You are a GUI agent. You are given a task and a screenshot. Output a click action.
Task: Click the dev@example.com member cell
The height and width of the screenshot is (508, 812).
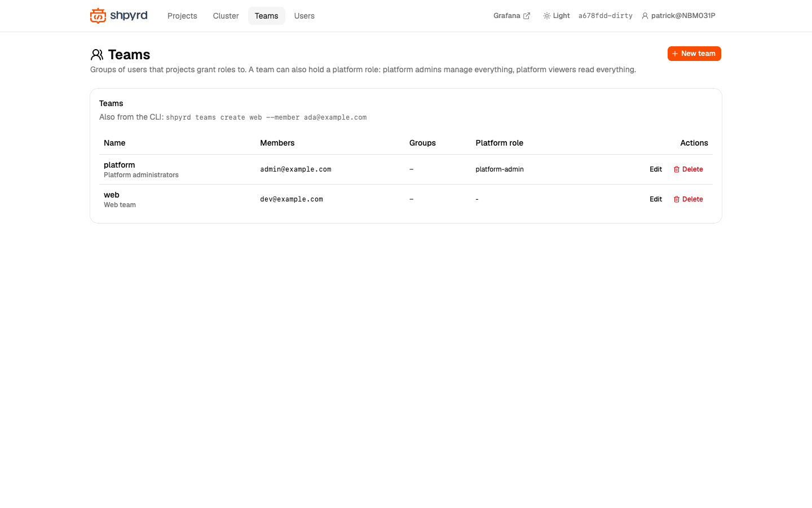pos(292,199)
